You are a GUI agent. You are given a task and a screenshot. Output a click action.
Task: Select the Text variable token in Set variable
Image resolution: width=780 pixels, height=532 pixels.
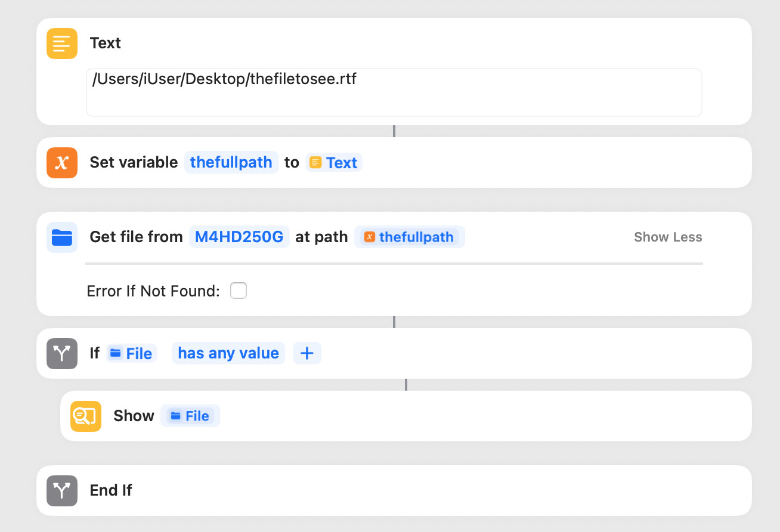coord(334,163)
